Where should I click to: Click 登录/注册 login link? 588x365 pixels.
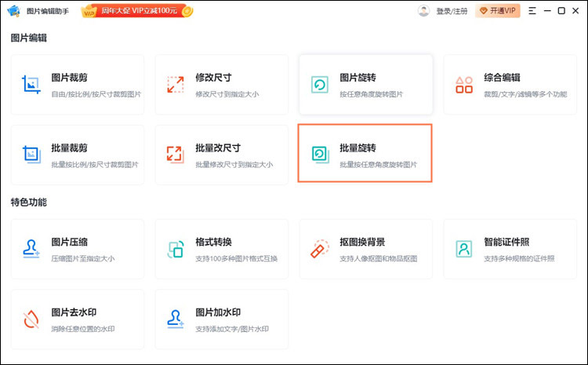click(x=452, y=11)
